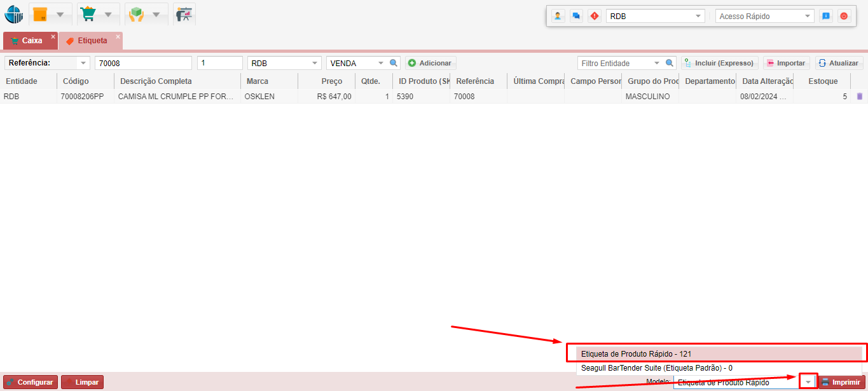Choose Etiqueta de Produto Rápido - 121
Viewport: 868px width, 391px height.
tap(636, 353)
